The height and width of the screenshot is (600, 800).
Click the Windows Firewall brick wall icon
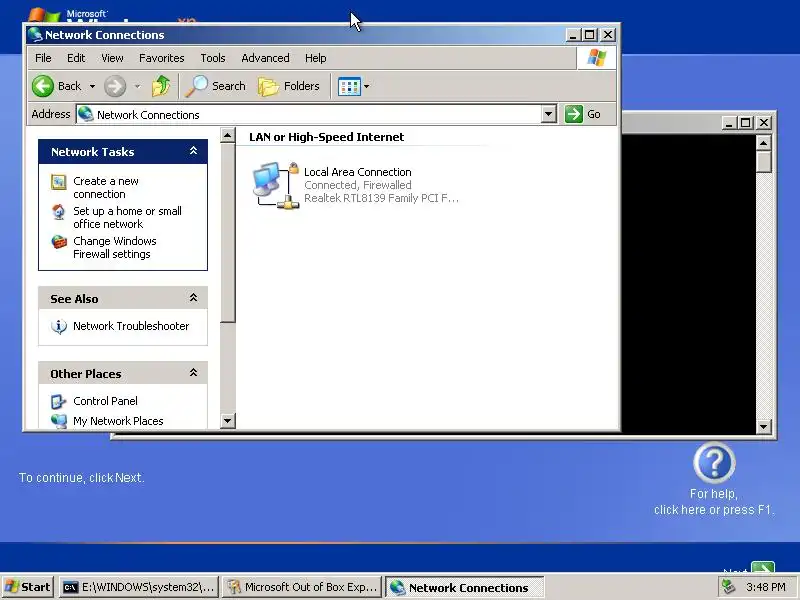pyautogui.click(x=59, y=241)
